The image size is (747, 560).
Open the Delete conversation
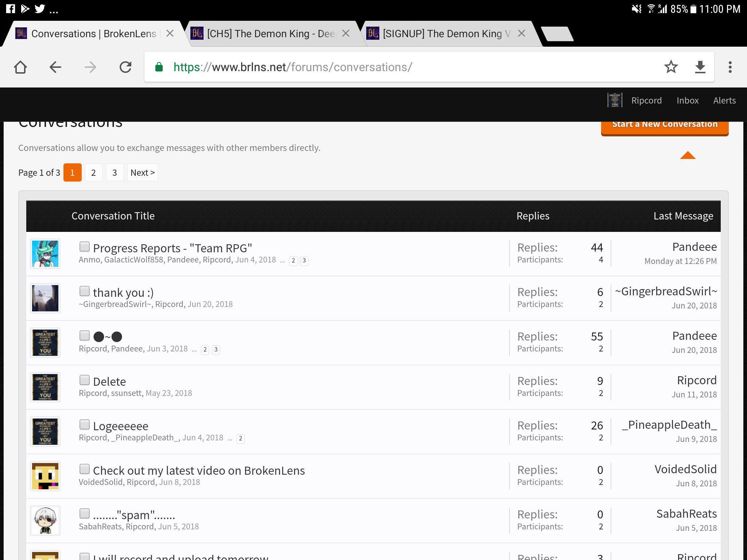[109, 382]
